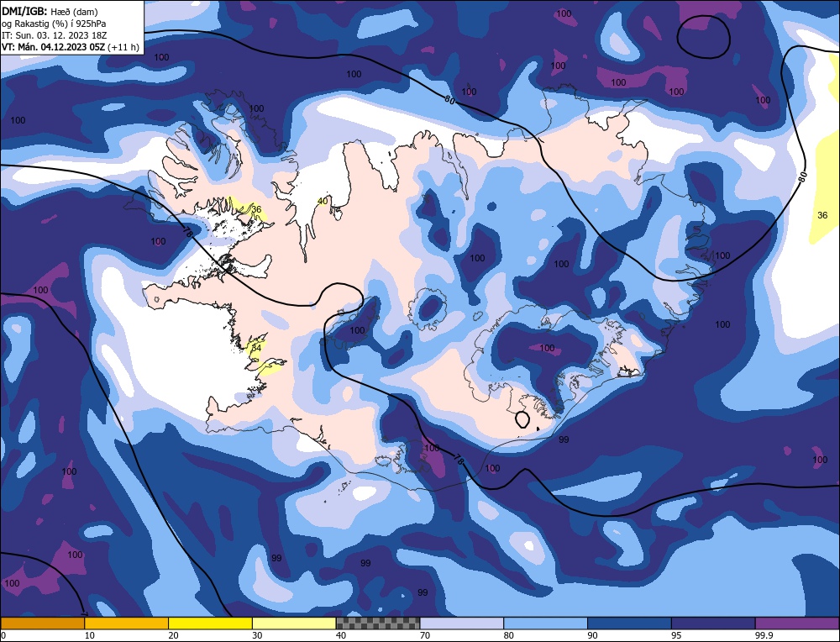Screen dimensions: 840x642
Task: Click the '20' legend scale value
Action: (174, 635)
